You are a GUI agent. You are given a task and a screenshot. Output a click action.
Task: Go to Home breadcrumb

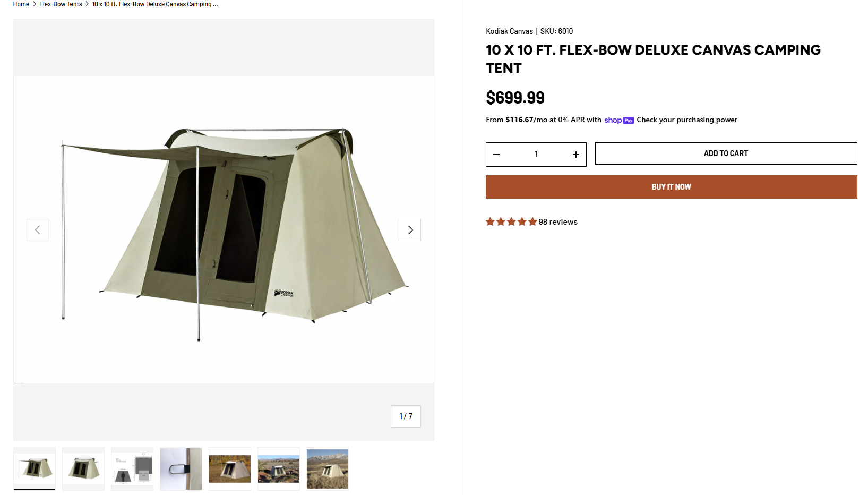(21, 4)
